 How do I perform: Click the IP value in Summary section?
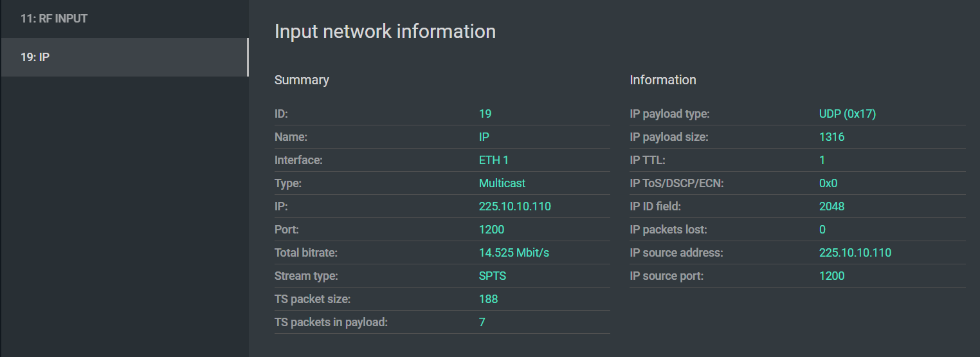click(514, 206)
